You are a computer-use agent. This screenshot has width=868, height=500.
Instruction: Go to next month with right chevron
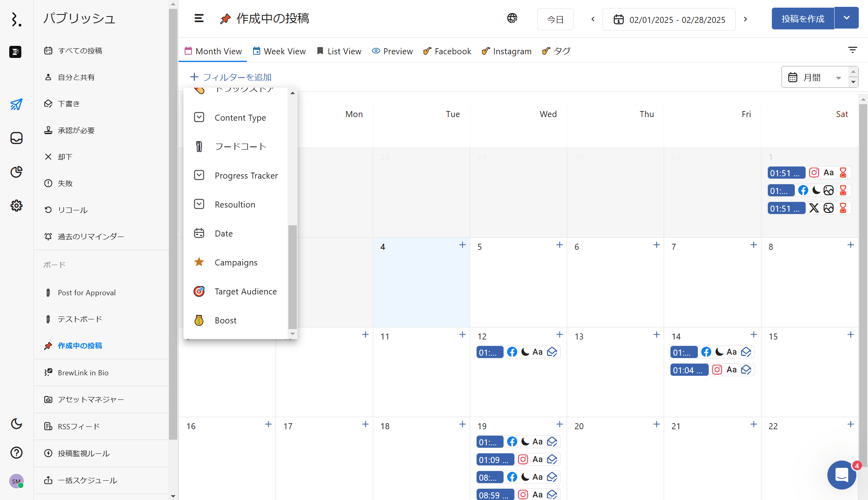coord(745,19)
